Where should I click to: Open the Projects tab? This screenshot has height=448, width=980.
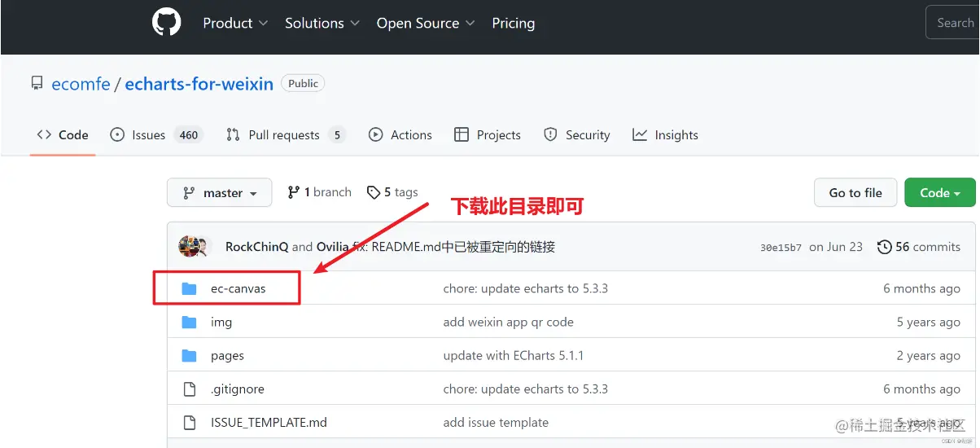click(488, 134)
